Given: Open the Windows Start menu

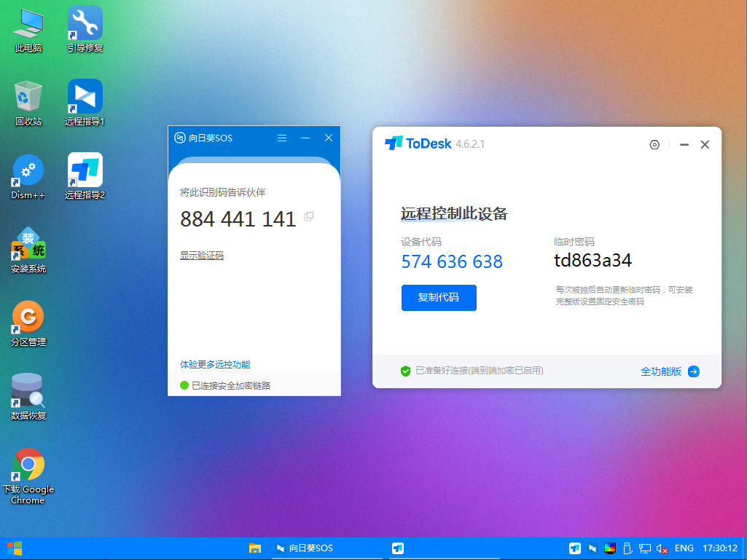Looking at the screenshot, I should [15, 548].
